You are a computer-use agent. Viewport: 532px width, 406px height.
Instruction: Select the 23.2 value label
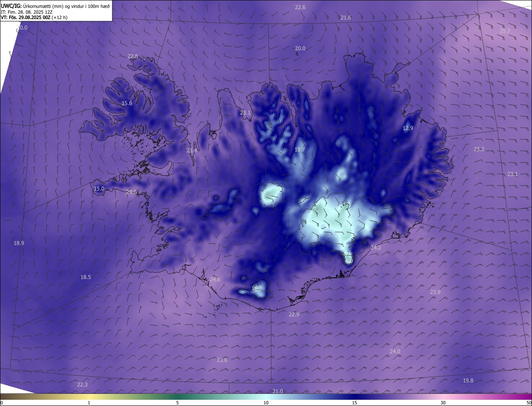coord(479,149)
